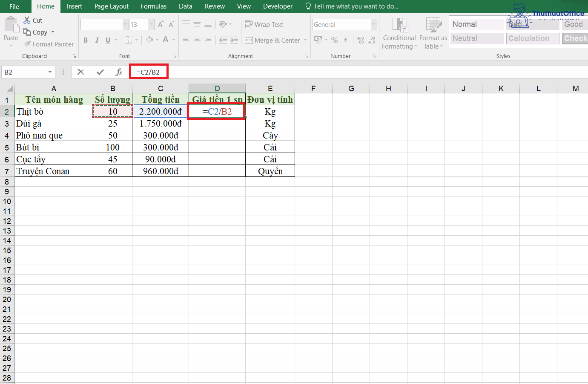Click the Percent Style icon
Viewport: 588px width, 384px height.
(x=335, y=40)
